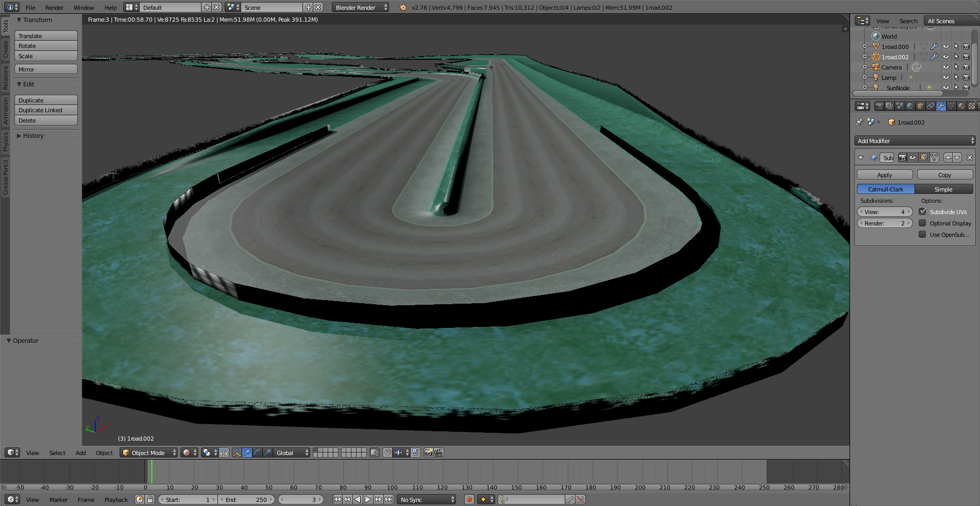Pin the properties context with pushpin
The image size is (980, 506).
coord(859,122)
